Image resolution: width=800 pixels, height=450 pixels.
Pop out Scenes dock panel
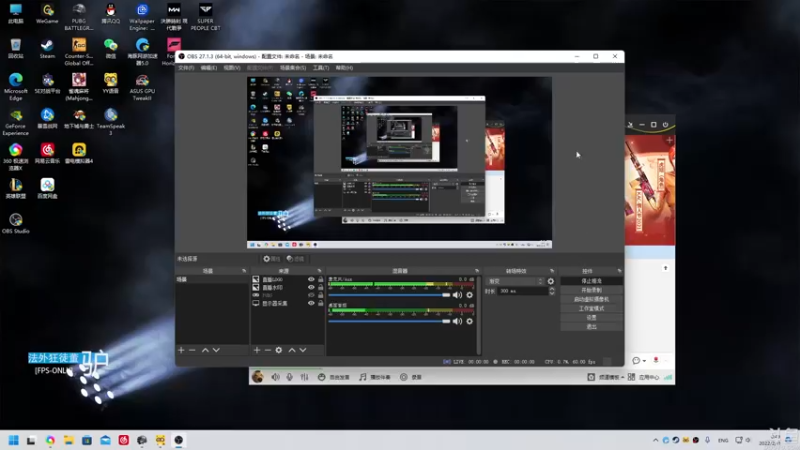[244, 271]
